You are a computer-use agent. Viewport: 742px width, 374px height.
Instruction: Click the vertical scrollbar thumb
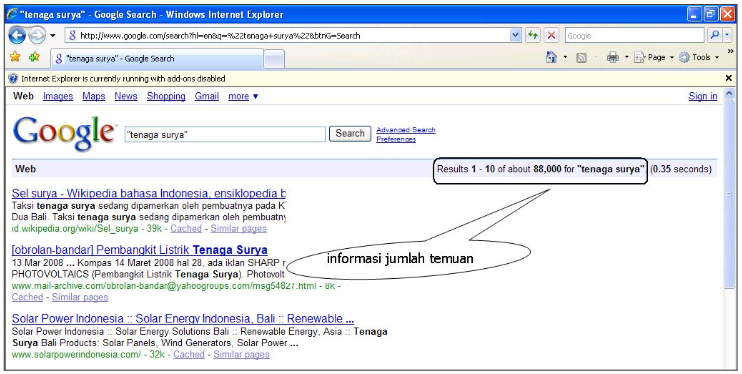click(x=729, y=193)
